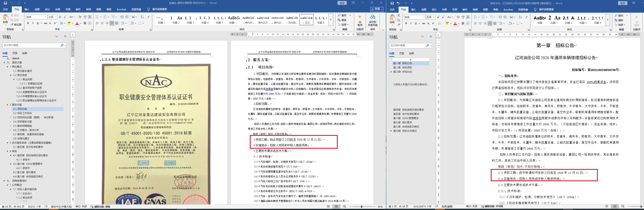Clear formatting in right window ribbon
The height and width of the screenshot is (210, 644).
click(458, 17)
